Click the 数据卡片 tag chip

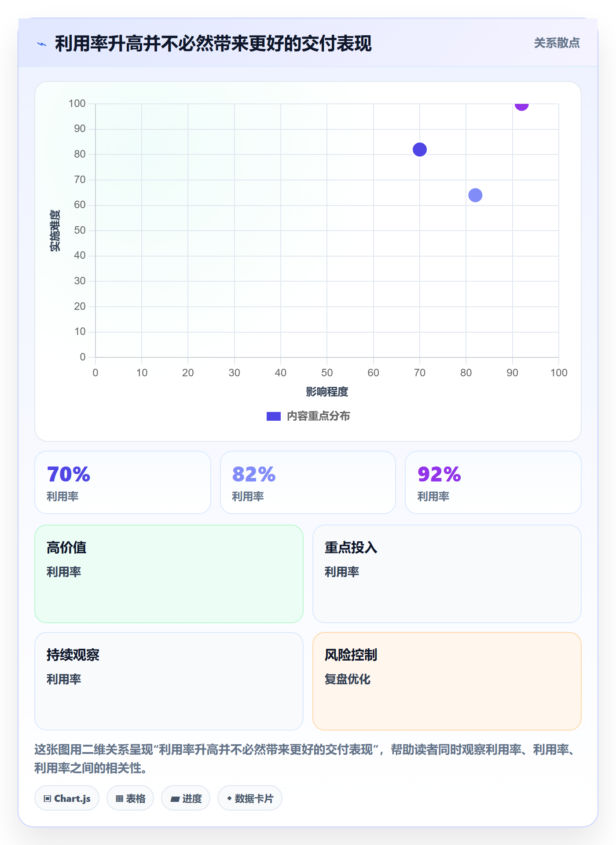[x=250, y=798]
